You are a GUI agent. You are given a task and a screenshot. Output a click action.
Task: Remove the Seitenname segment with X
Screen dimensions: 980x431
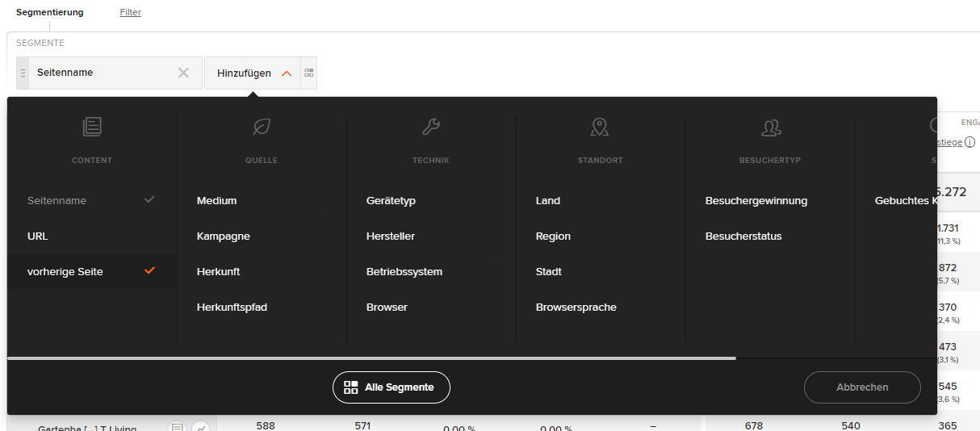[x=183, y=73]
